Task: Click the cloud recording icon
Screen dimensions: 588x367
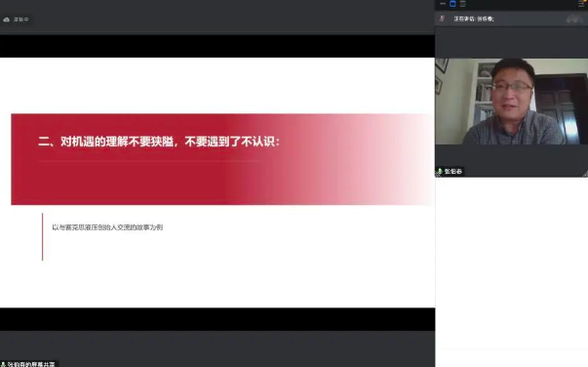Action: click(x=7, y=20)
